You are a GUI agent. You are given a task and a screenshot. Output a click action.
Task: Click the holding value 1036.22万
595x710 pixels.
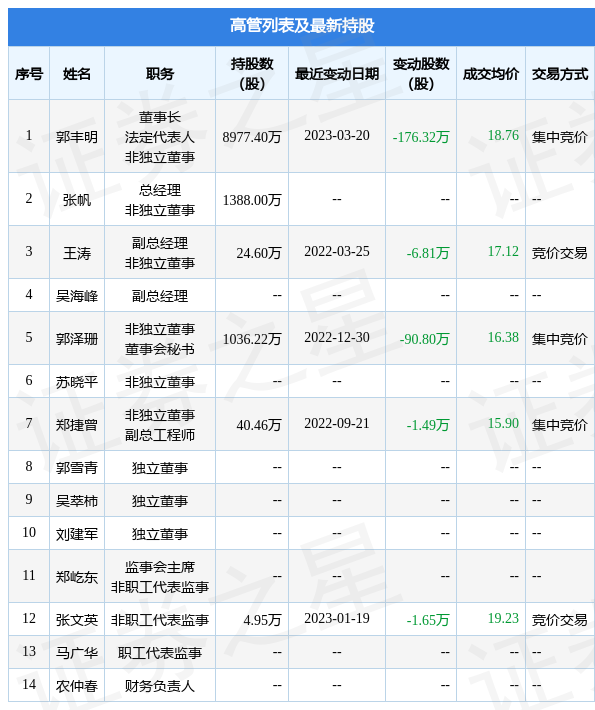coord(252,339)
